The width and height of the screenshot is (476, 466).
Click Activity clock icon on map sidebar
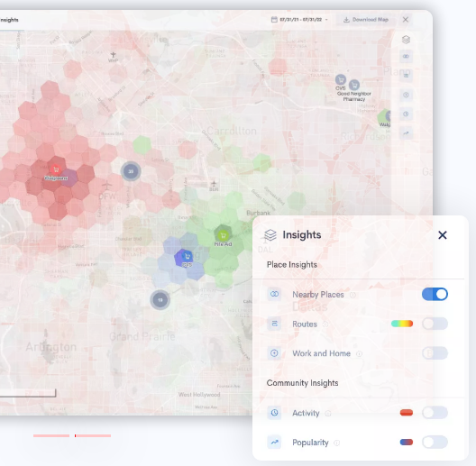[407, 114]
